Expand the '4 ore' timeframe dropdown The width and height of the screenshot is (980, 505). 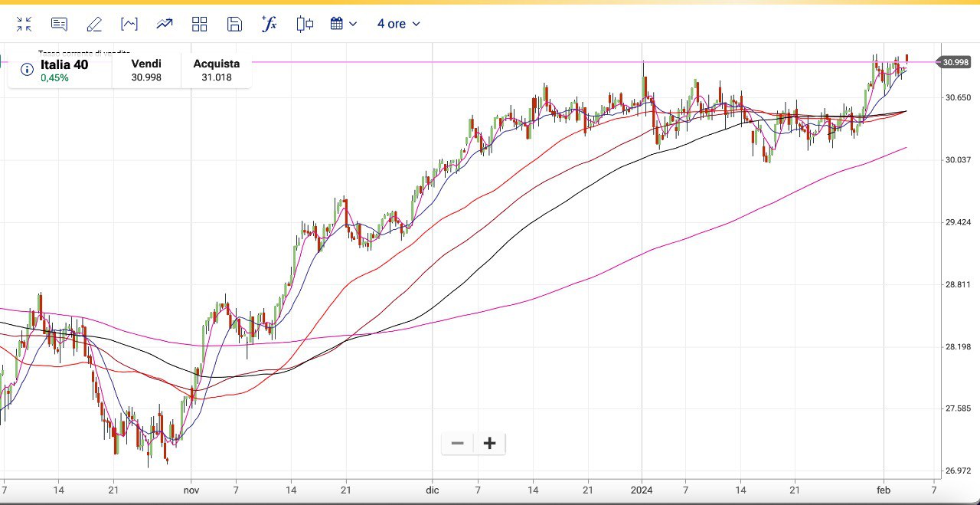[398, 24]
